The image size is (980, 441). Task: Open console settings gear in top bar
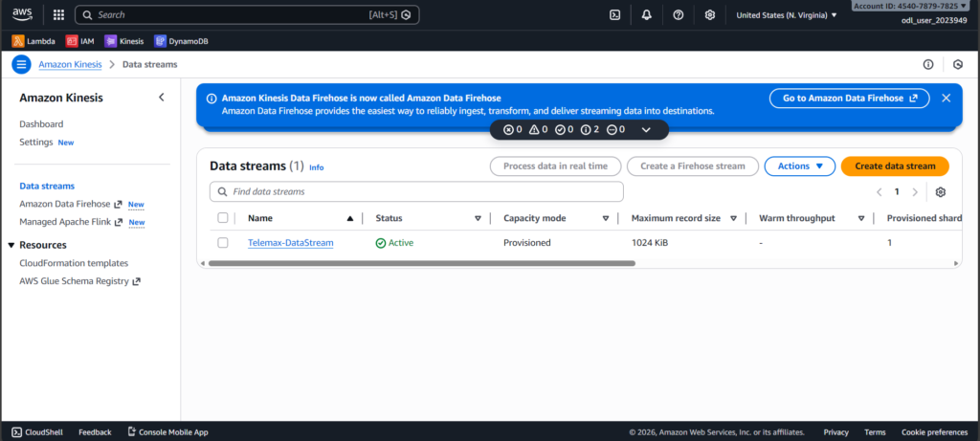(709, 15)
